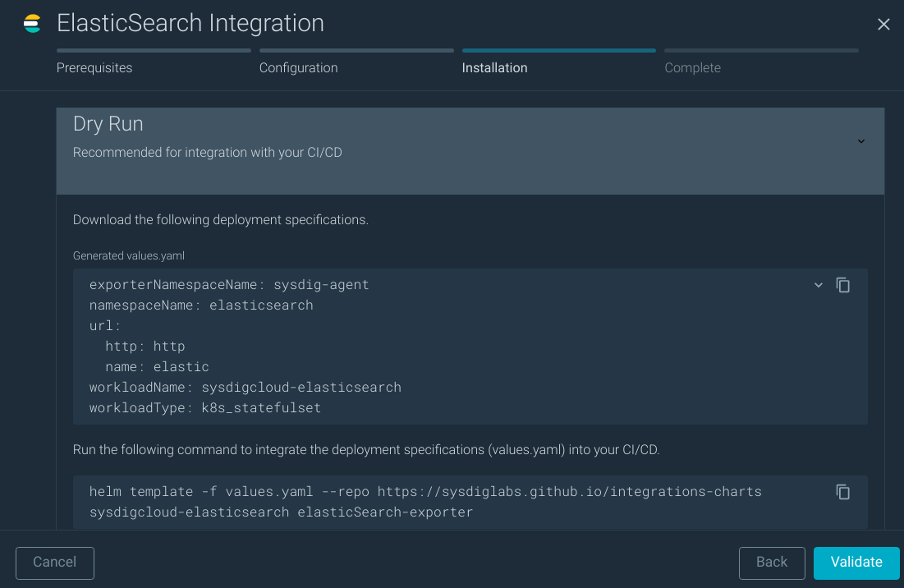Click the line 'exporterNamespaceName: sysdig-agent'
The height and width of the screenshot is (588, 904).
point(229,285)
